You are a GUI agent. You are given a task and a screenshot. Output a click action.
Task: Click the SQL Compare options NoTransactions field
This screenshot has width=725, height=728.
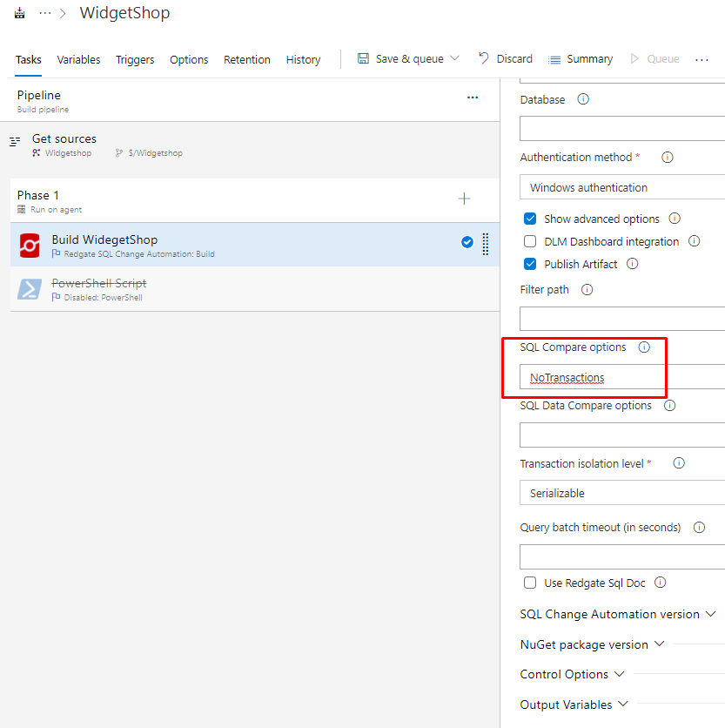coord(622,376)
